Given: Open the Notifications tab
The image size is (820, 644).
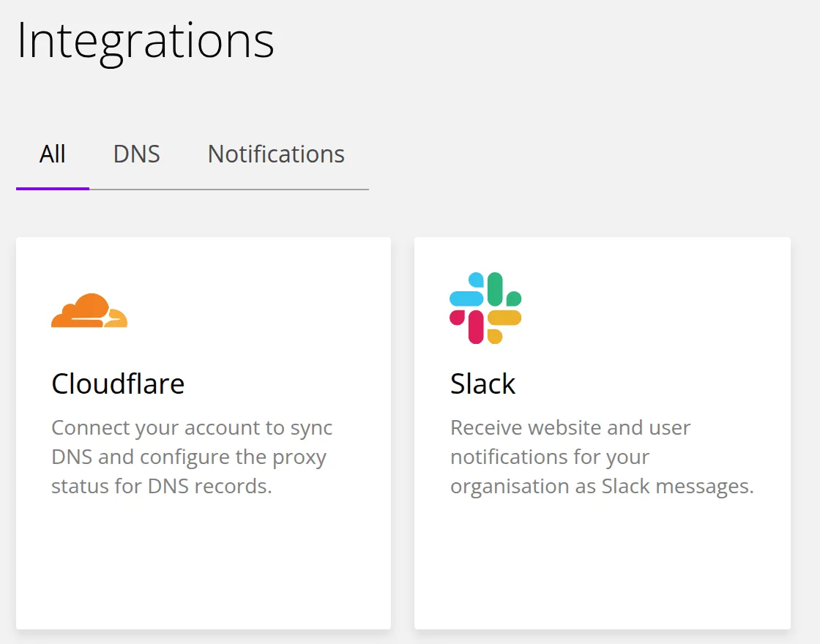Looking at the screenshot, I should (276, 154).
